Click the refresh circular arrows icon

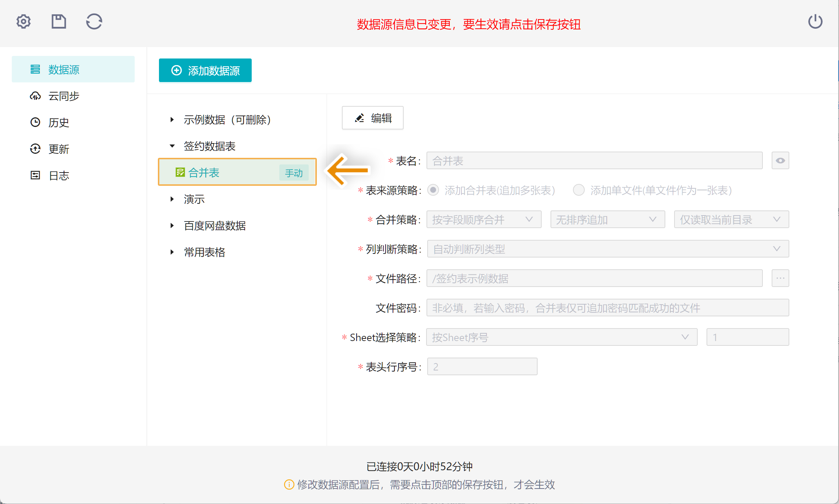click(x=94, y=22)
